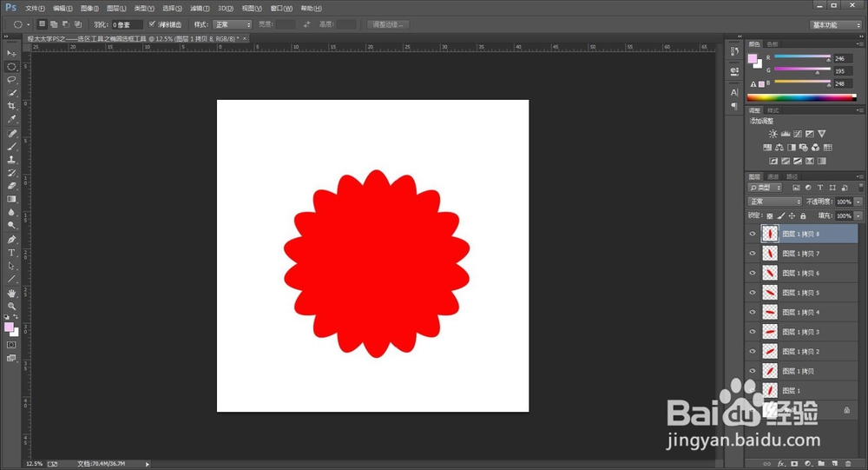Open the workspace 基本功能 dropdown
The image size is (868, 470).
click(x=836, y=25)
